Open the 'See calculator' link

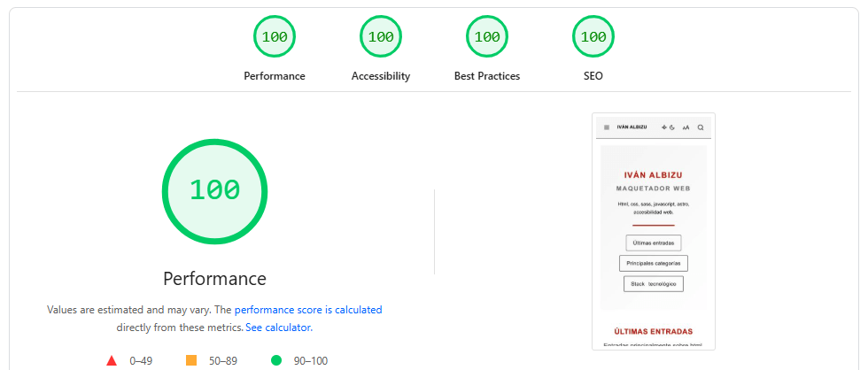tap(277, 328)
